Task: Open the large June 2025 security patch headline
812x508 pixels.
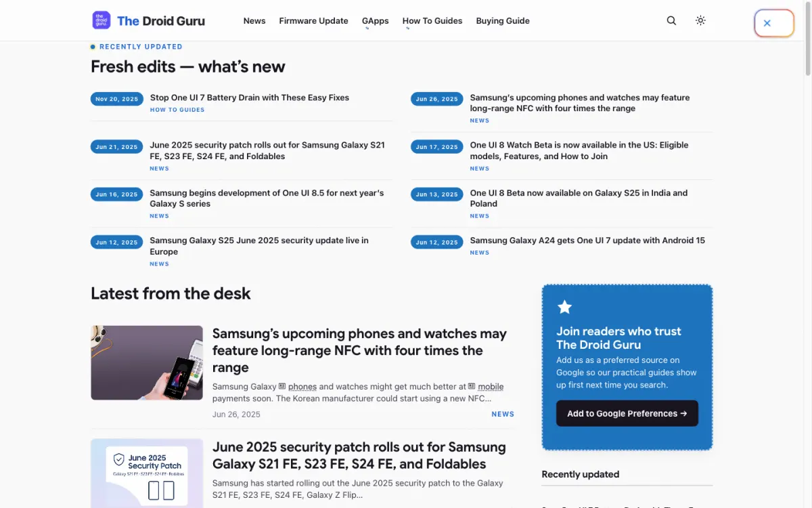Action: coord(359,455)
